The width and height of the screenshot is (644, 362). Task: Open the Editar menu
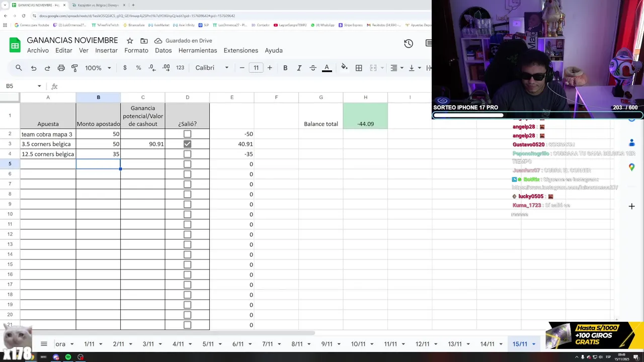[x=64, y=50]
